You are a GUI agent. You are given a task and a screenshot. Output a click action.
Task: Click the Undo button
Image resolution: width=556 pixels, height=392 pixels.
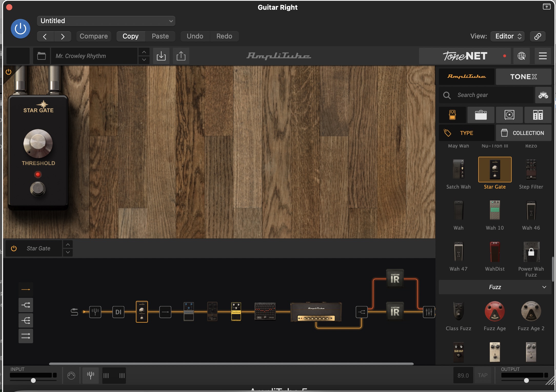click(195, 36)
